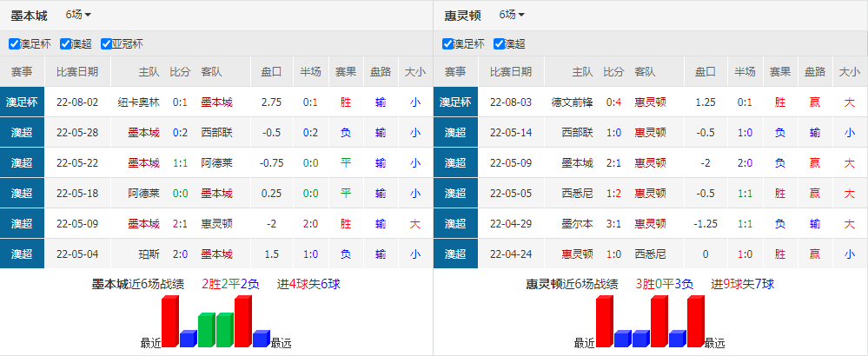Click 西部联 home team in 22-05-14 row
Viewport: 868px width, 356px height.
coord(578,133)
